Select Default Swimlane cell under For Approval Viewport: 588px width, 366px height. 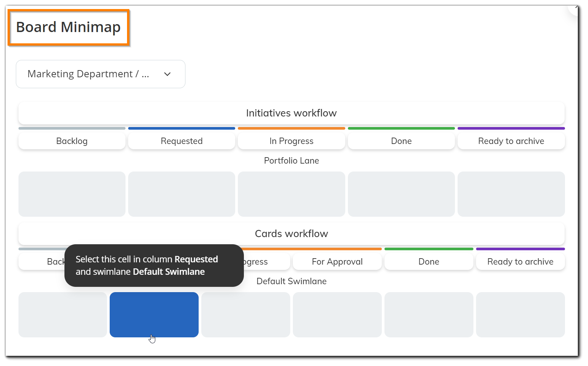coord(337,315)
